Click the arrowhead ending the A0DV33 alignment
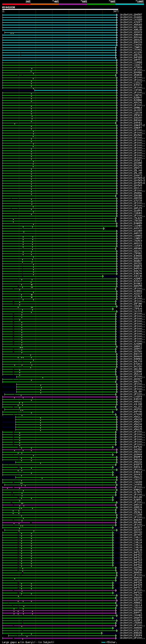 point(104,228)
